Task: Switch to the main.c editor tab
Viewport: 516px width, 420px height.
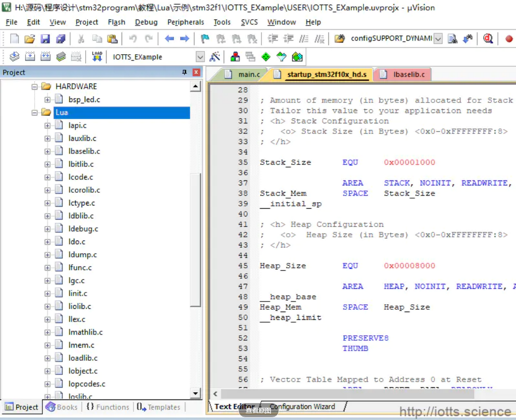Action: point(249,74)
